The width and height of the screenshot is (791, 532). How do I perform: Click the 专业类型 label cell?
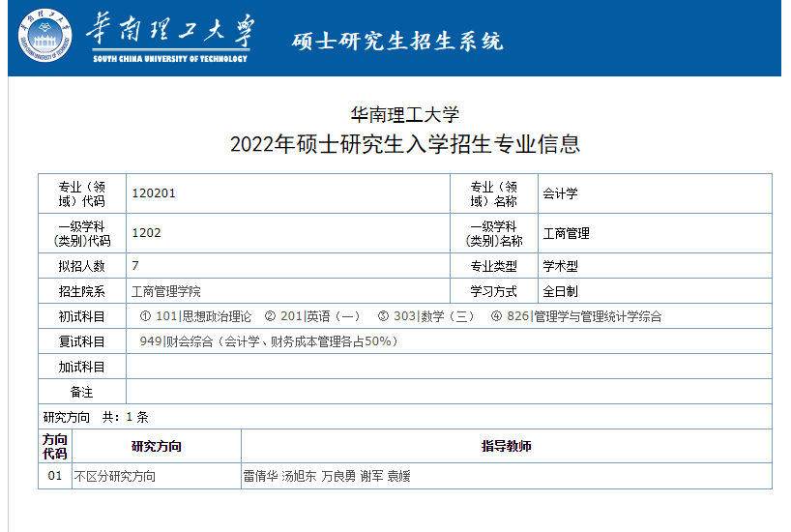point(494,265)
